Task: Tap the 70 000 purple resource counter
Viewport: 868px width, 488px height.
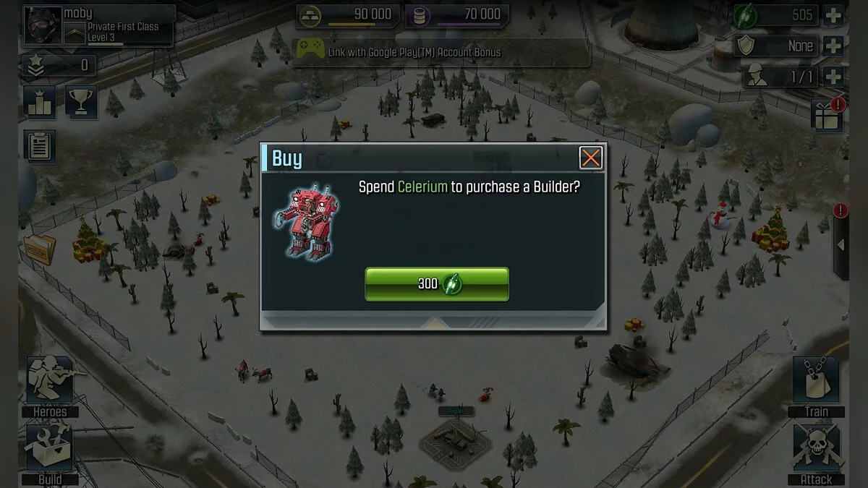Action: [456, 15]
